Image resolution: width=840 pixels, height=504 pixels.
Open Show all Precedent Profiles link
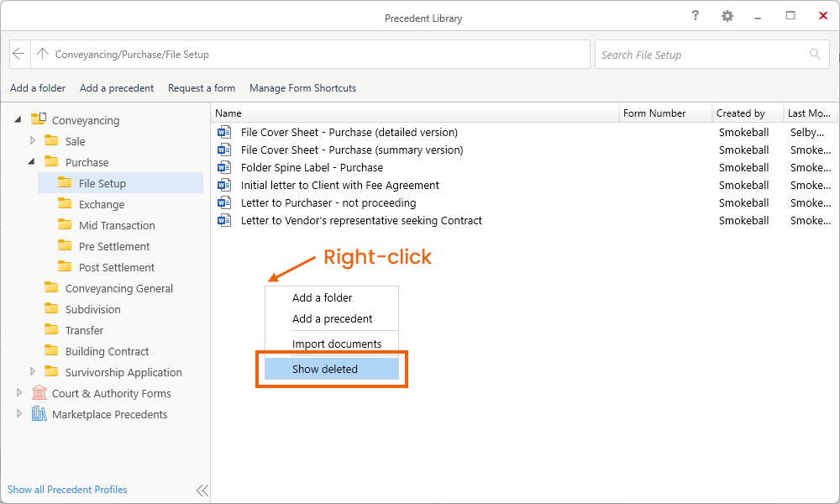tap(67, 490)
